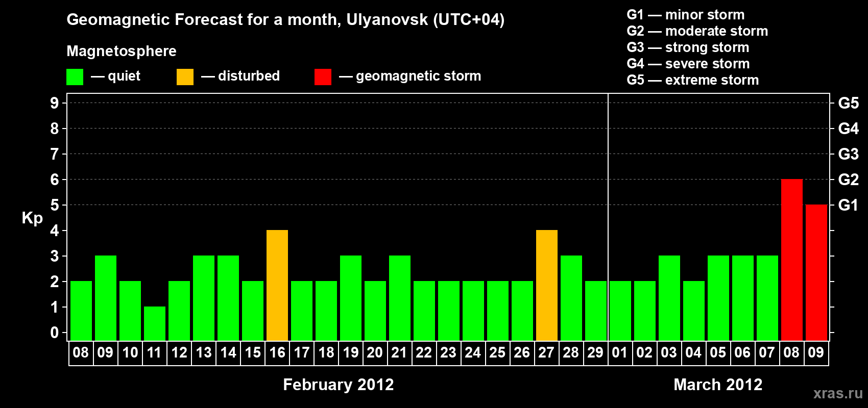
Task: Select the red bar for March 08
Action: (x=792, y=260)
